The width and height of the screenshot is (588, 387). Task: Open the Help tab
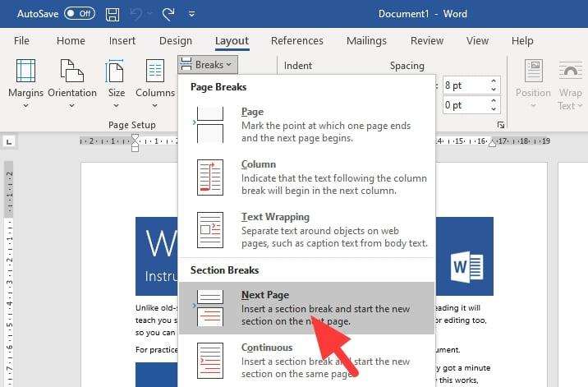(522, 40)
